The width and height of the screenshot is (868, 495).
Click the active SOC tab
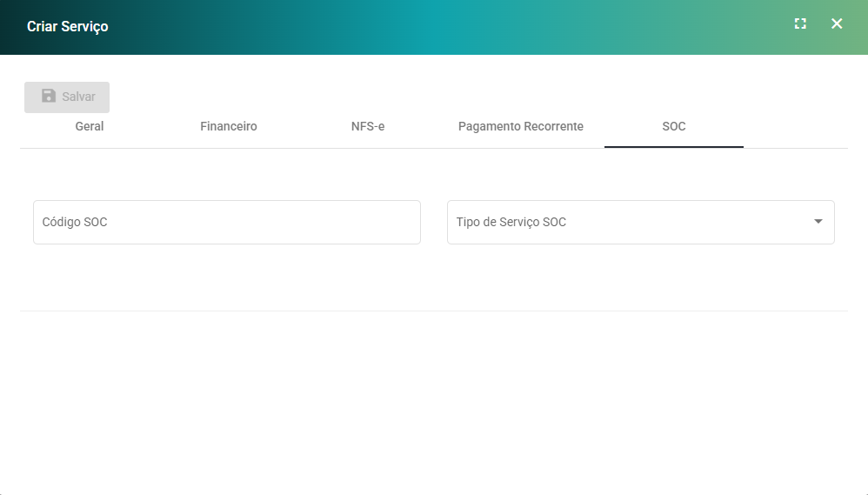(674, 126)
